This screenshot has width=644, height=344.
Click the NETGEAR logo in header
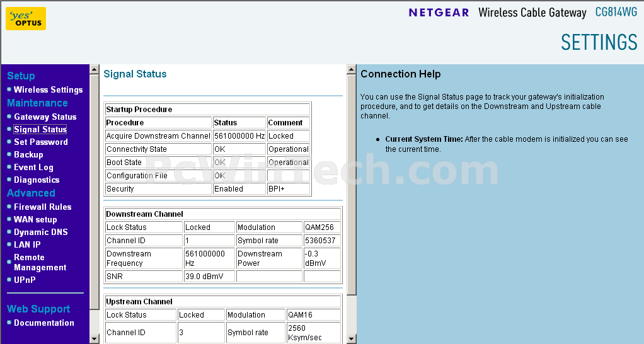[x=439, y=13]
